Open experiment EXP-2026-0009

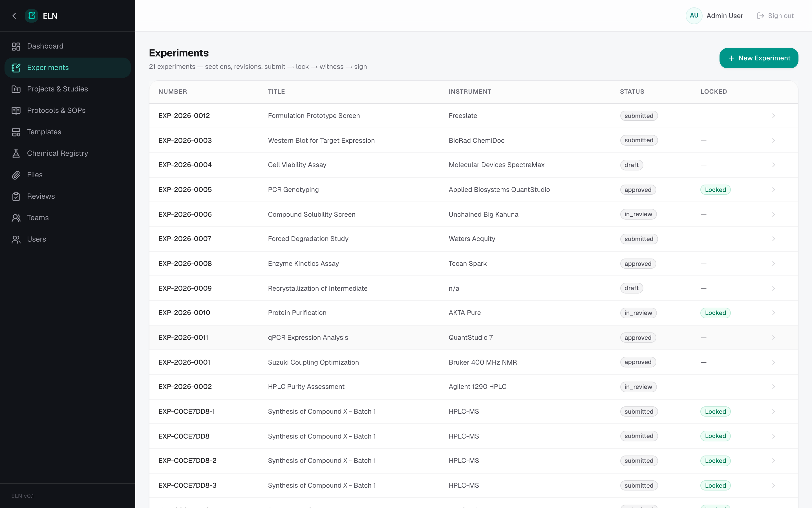pyautogui.click(x=185, y=288)
